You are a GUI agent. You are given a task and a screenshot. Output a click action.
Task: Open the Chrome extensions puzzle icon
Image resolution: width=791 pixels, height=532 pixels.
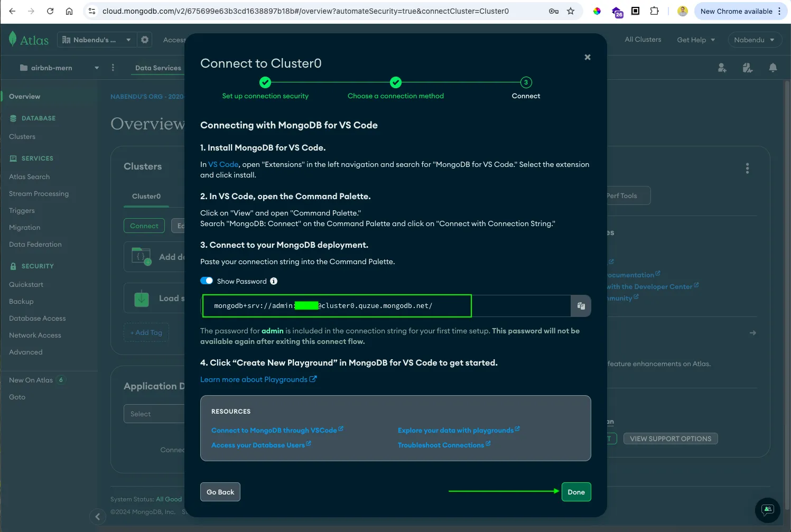pos(654,11)
